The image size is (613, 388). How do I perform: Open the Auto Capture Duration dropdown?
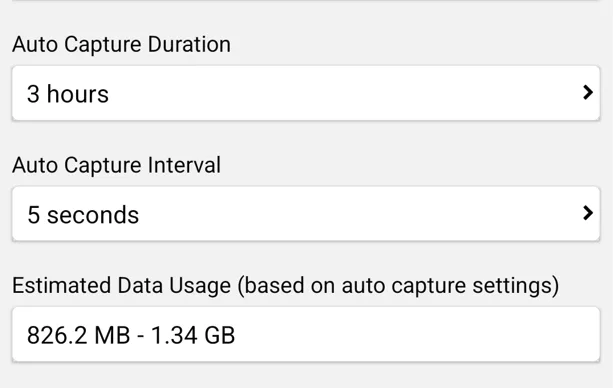pos(306,93)
